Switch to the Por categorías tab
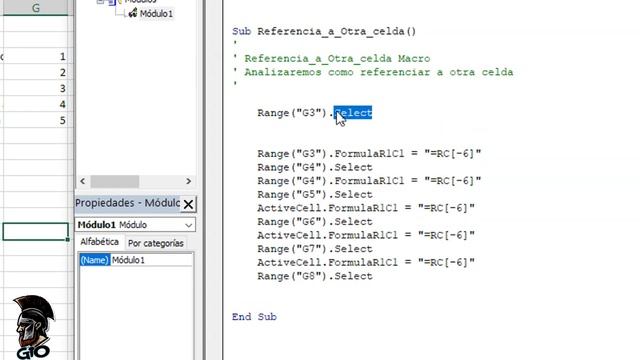The width and height of the screenshot is (640, 360). coord(156,243)
